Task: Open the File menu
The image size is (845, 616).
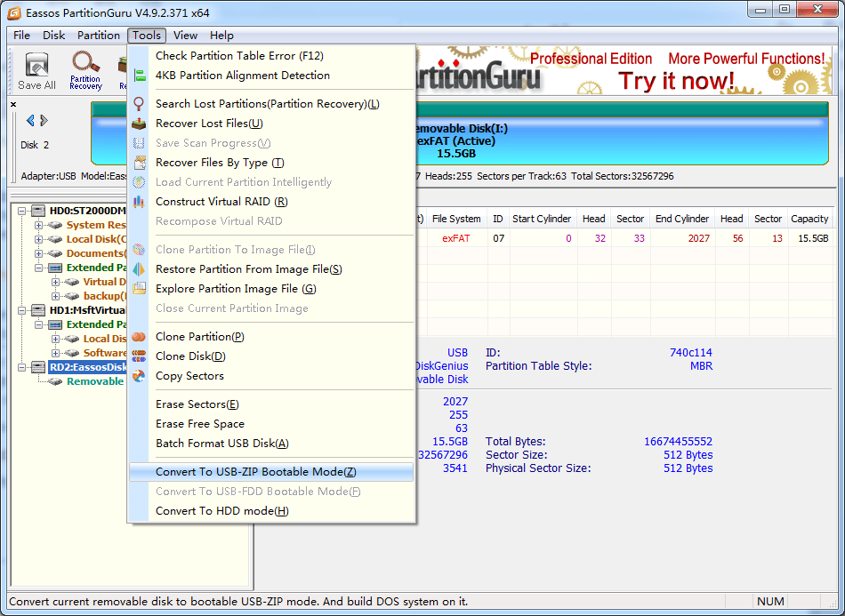Action: [x=21, y=36]
